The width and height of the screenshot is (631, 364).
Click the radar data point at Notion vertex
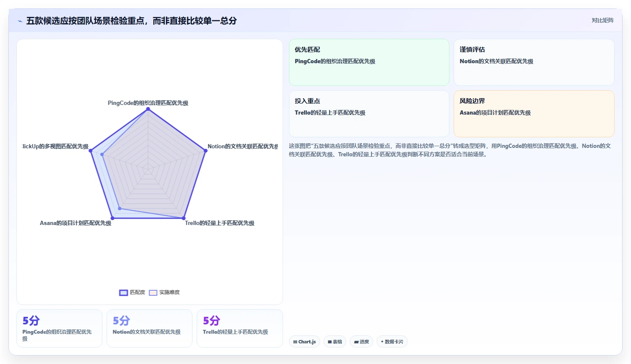[x=206, y=151]
